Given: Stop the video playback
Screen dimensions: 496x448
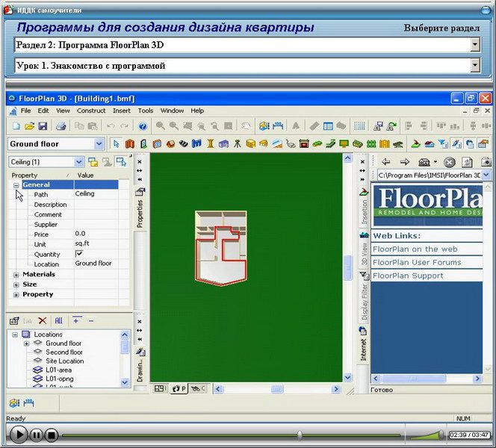Looking at the screenshot, I should click(x=51, y=434).
